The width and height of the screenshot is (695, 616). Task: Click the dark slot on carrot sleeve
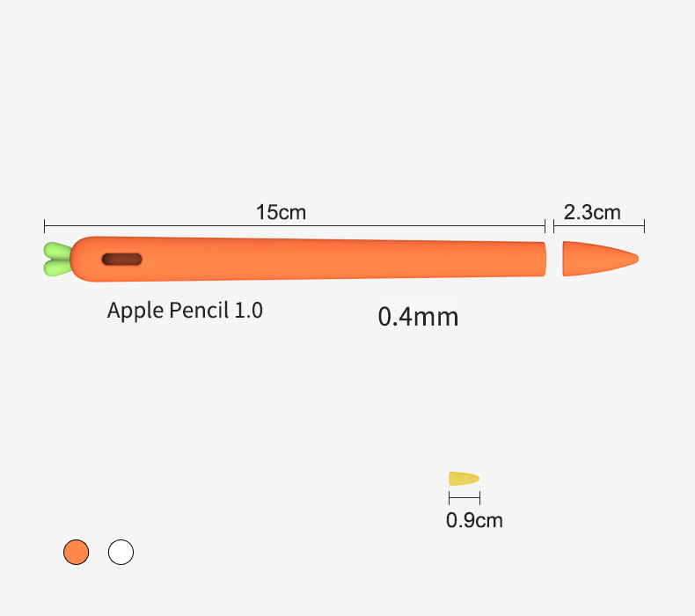pos(122,260)
